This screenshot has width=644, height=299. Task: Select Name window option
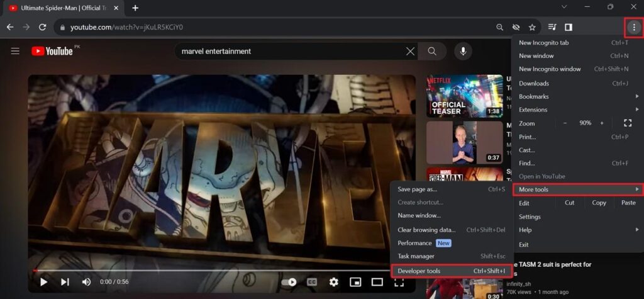coord(452,215)
